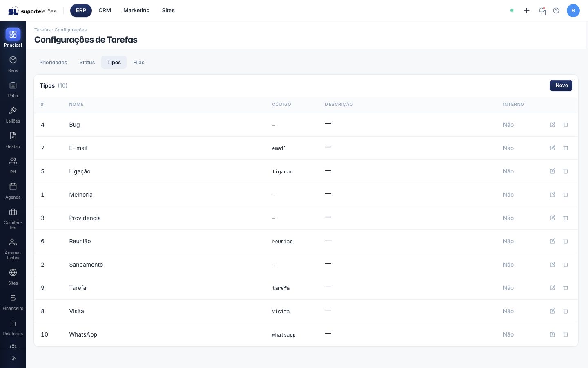Click the plus icon in the top bar
588x368 pixels.
(x=527, y=11)
